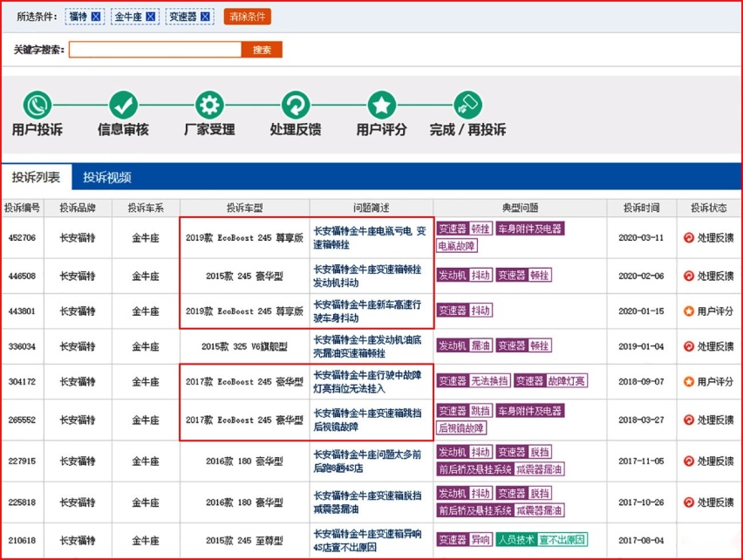This screenshot has height=560, width=743.
Task: Click 处理反馈 status icon for complaint 452706
Action: (x=689, y=238)
